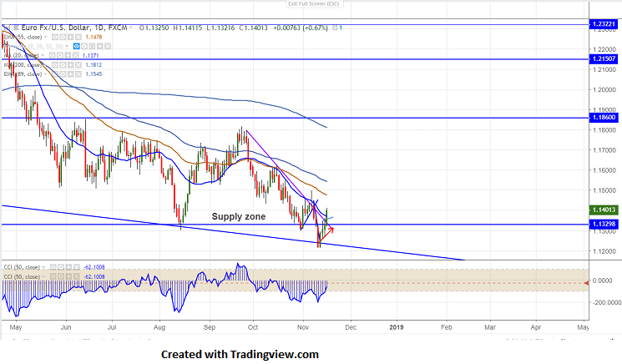Click the small square icon beside the +0.67% change
The height and width of the screenshot is (364, 622).
tap(335, 28)
